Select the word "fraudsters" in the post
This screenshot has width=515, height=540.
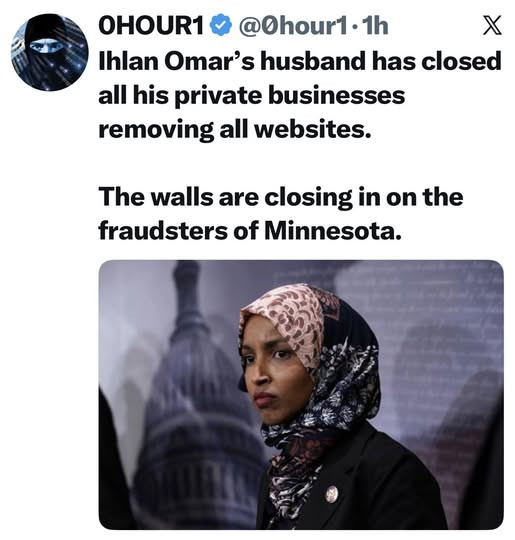[x=163, y=230]
